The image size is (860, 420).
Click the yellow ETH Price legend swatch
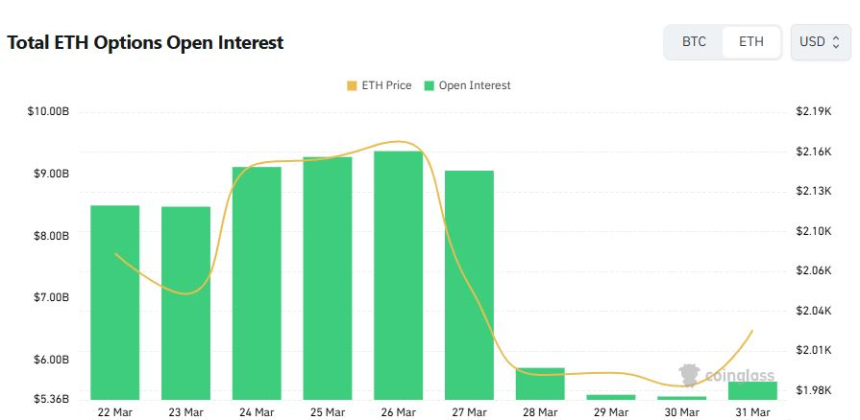pos(351,86)
